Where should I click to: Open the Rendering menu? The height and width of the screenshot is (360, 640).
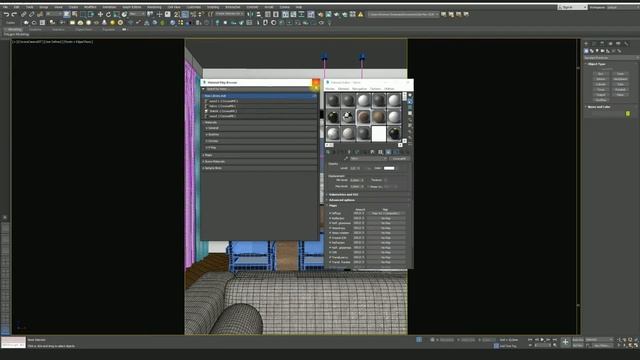[154, 7]
